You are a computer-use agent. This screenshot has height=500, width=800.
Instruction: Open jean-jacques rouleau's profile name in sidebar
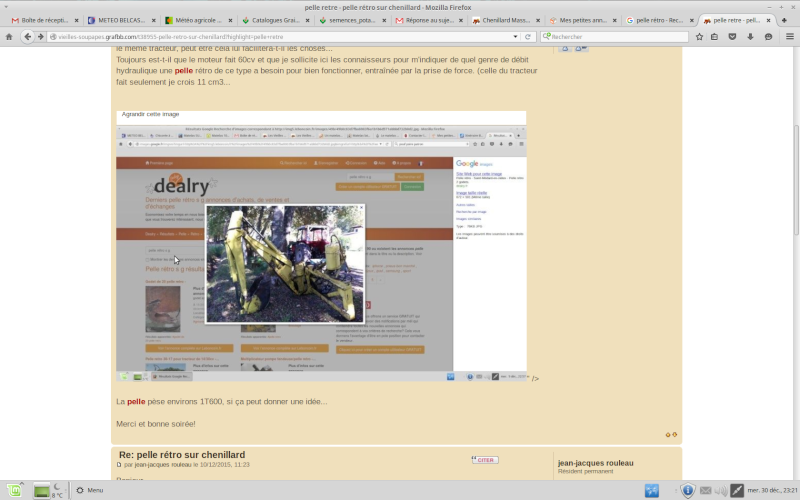[x=595, y=463]
